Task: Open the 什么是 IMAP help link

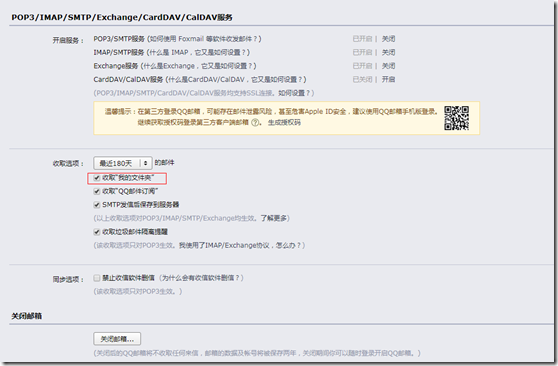Action: (198, 52)
